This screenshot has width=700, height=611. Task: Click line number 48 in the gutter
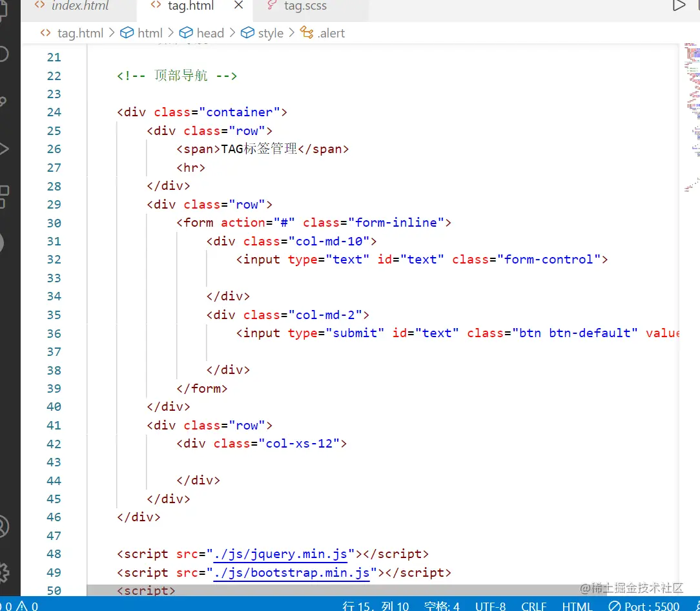pyautogui.click(x=54, y=554)
